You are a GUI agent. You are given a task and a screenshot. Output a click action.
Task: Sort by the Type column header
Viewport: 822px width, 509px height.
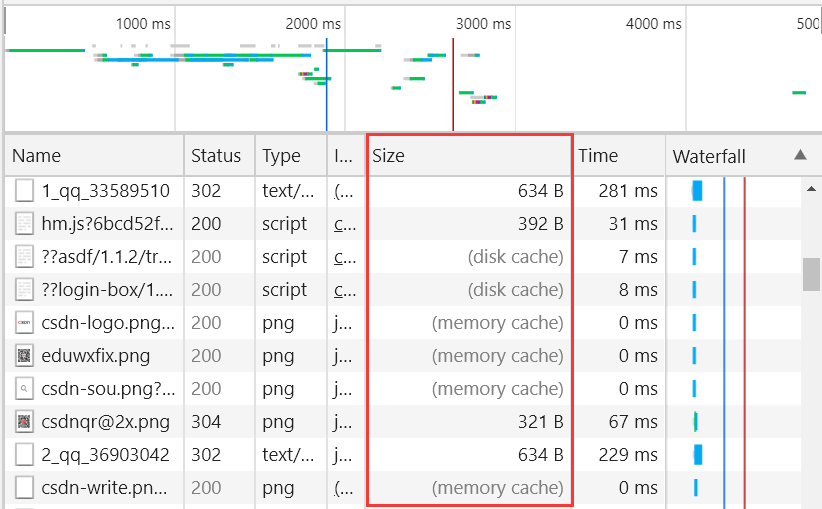pyautogui.click(x=291, y=156)
